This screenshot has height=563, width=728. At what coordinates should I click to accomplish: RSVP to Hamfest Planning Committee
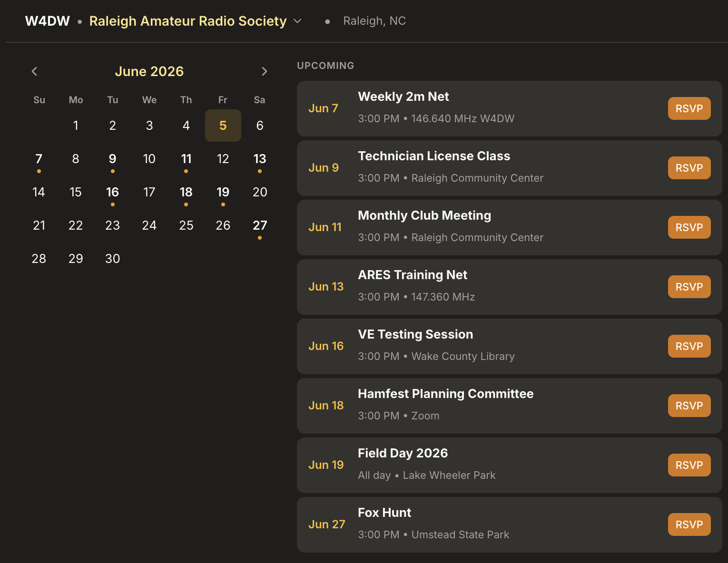tap(689, 406)
